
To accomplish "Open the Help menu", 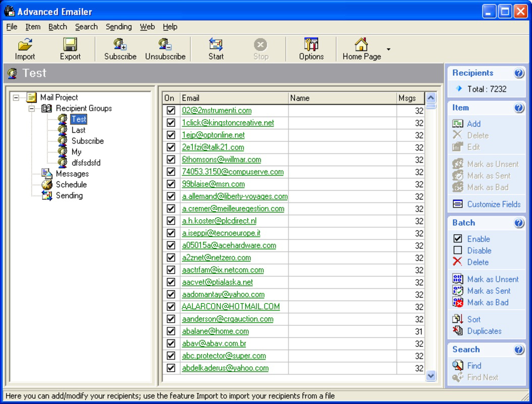I will click(x=170, y=26).
